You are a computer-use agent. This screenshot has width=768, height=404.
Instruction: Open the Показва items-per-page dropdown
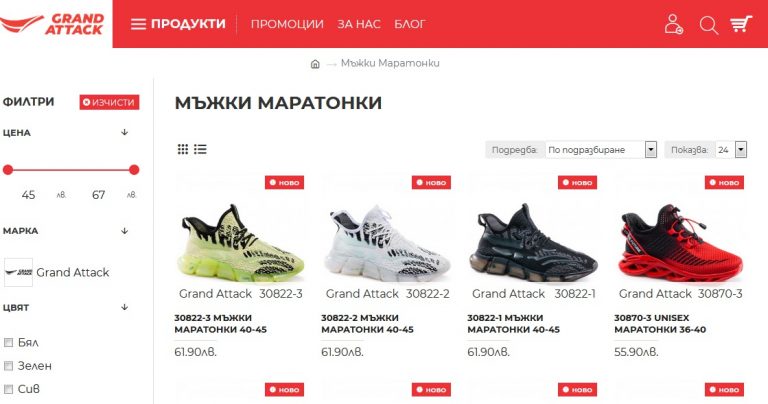point(731,150)
